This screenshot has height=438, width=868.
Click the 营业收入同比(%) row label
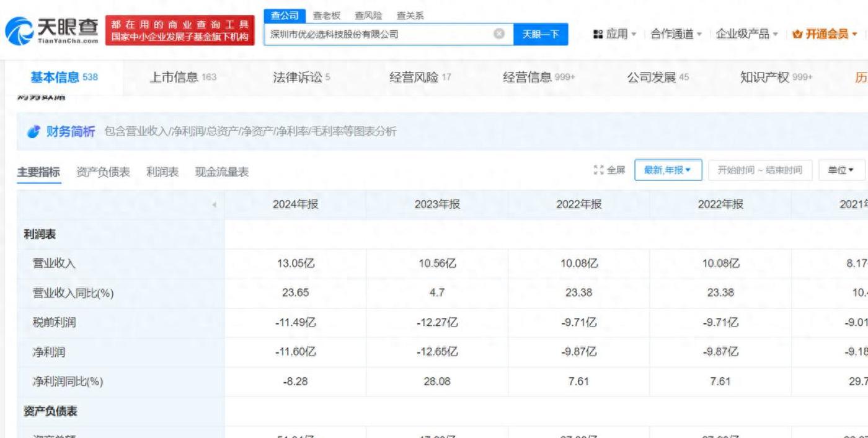(73, 293)
